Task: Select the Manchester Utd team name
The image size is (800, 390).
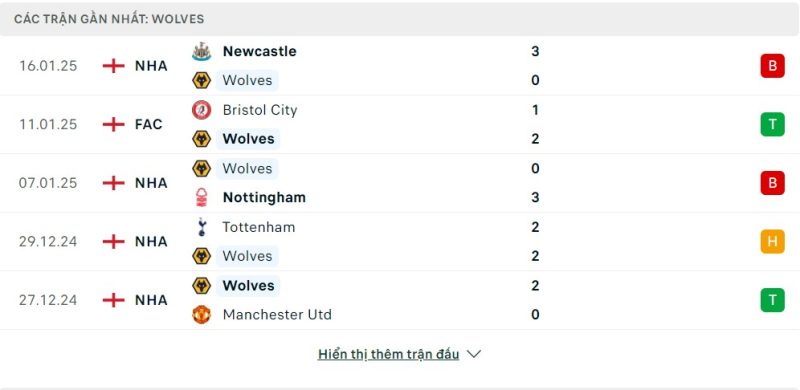Action: pyautogui.click(x=277, y=314)
